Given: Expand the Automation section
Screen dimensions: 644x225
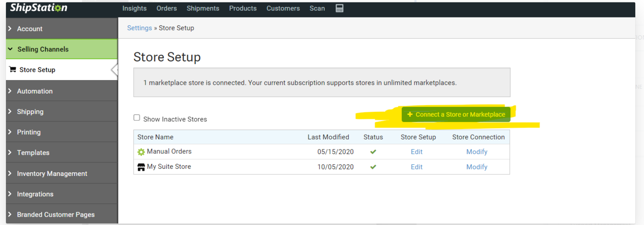Looking at the screenshot, I should [35, 91].
